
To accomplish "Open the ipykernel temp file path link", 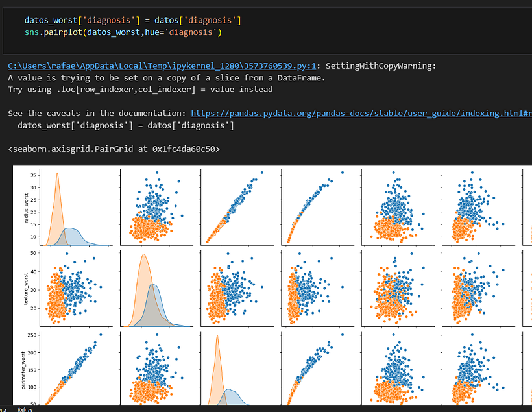I will tap(162, 66).
